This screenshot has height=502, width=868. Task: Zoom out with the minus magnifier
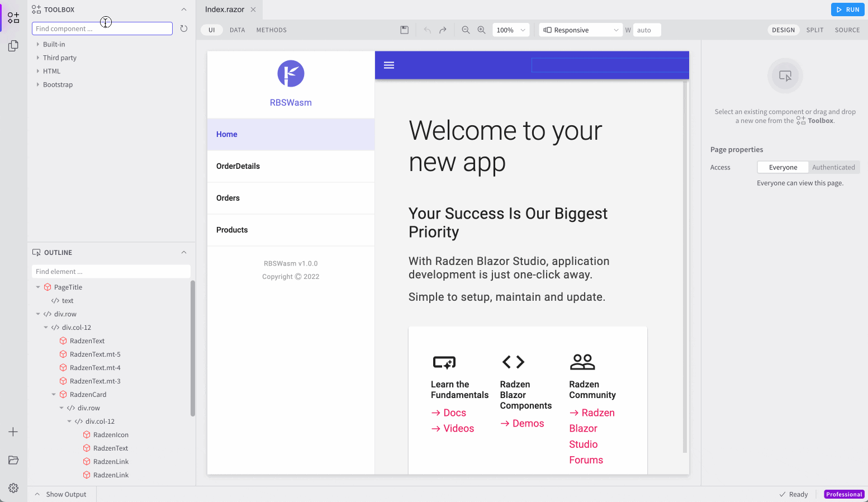point(466,30)
